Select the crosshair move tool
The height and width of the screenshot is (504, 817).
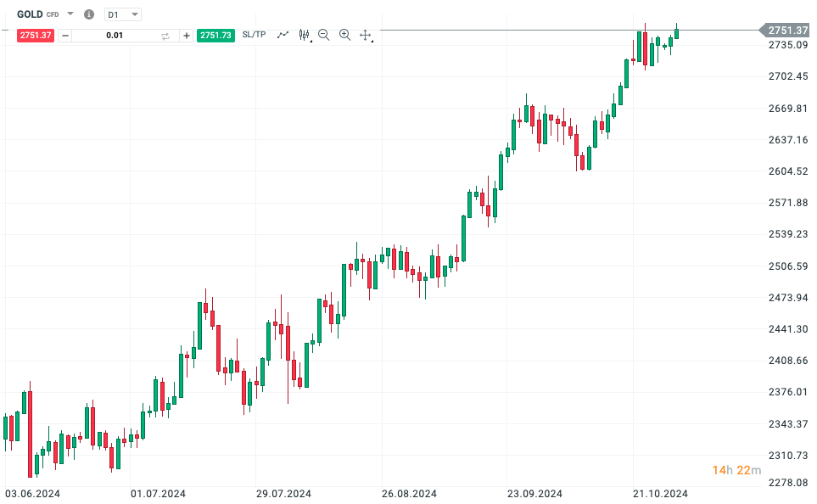(x=366, y=35)
